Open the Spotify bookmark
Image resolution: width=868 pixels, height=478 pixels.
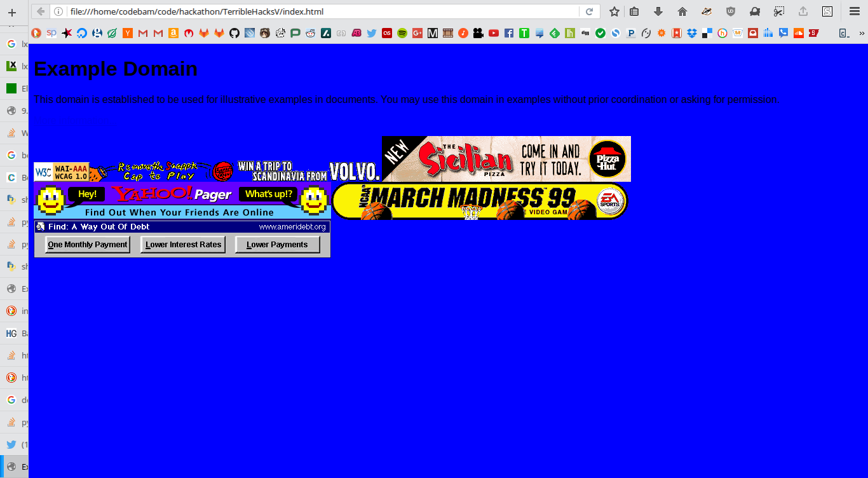click(x=402, y=33)
